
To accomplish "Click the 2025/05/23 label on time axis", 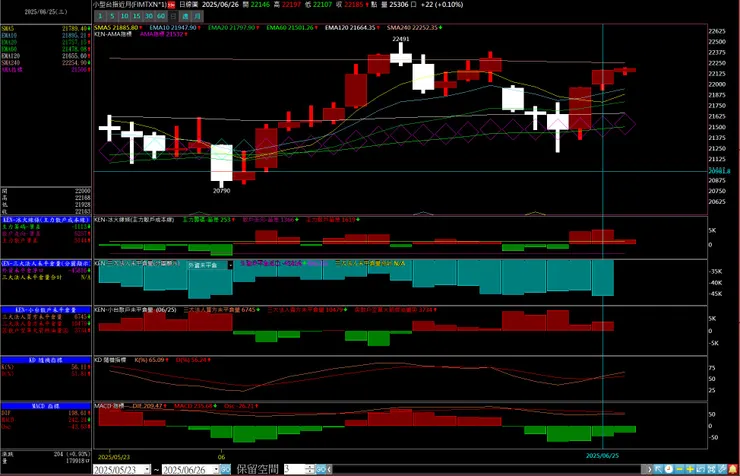I will [114, 457].
